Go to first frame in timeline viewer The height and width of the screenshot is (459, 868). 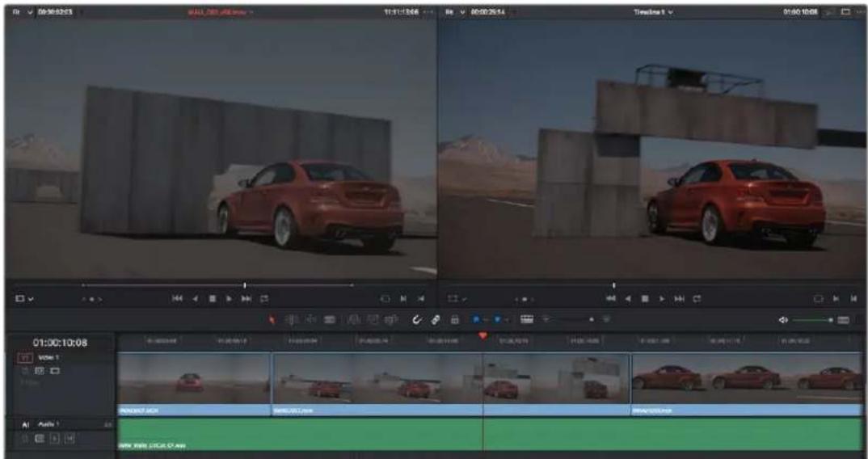pyautogui.click(x=610, y=298)
